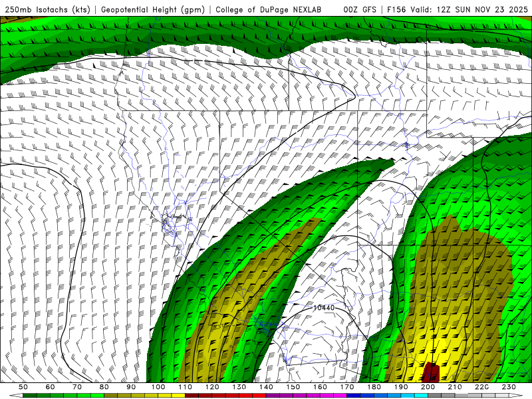Viewport: 532px width, 399px height.
Task: Click the 100 value on the color scale
Action: coord(158,387)
